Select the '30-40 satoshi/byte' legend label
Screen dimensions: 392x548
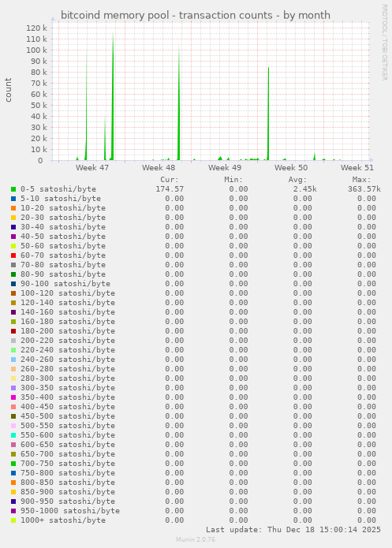click(63, 227)
